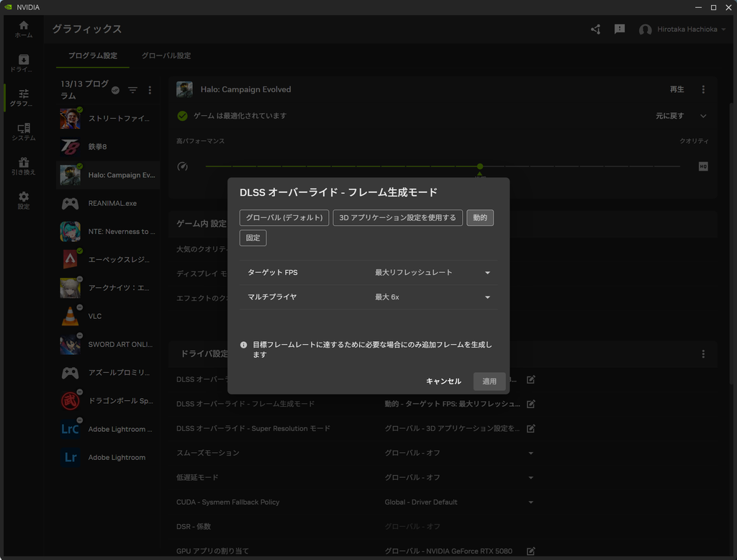Image resolution: width=737 pixels, height=560 pixels.
Task: Switch to グローバル設定 tab
Action: tap(166, 55)
